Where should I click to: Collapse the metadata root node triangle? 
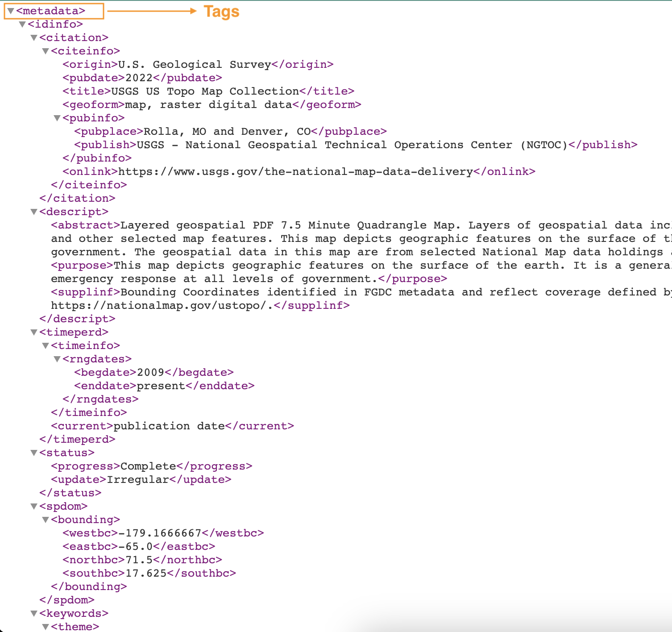point(11,11)
